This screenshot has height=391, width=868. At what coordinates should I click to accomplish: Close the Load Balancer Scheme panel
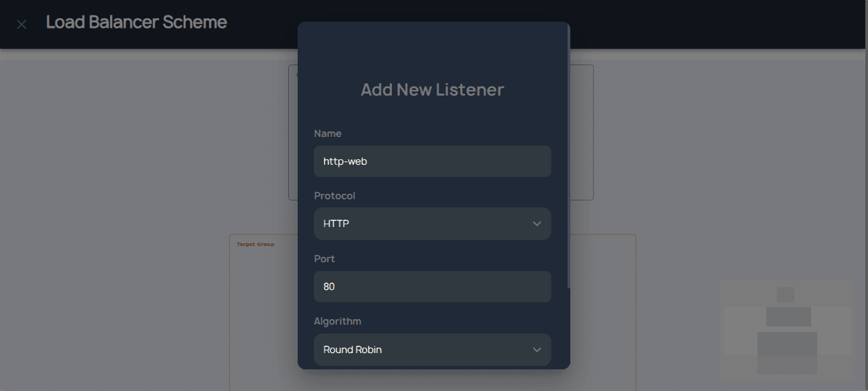[22, 24]
